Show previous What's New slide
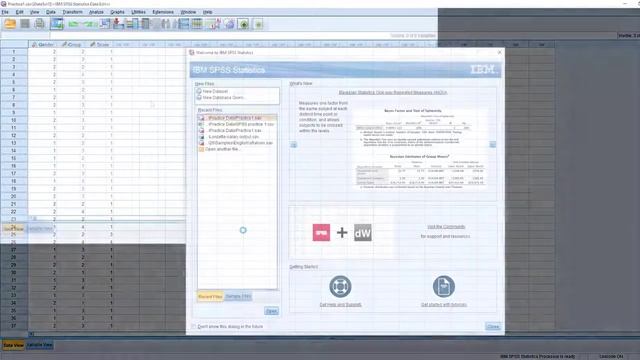Screen dimensions: 640x360 (293, 144)
